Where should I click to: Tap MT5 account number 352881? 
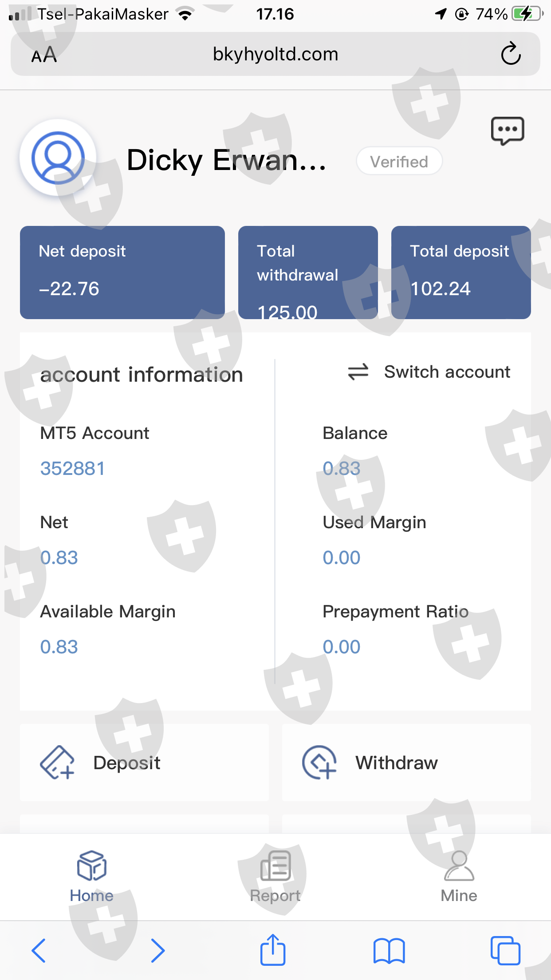(x=73, y=469)
